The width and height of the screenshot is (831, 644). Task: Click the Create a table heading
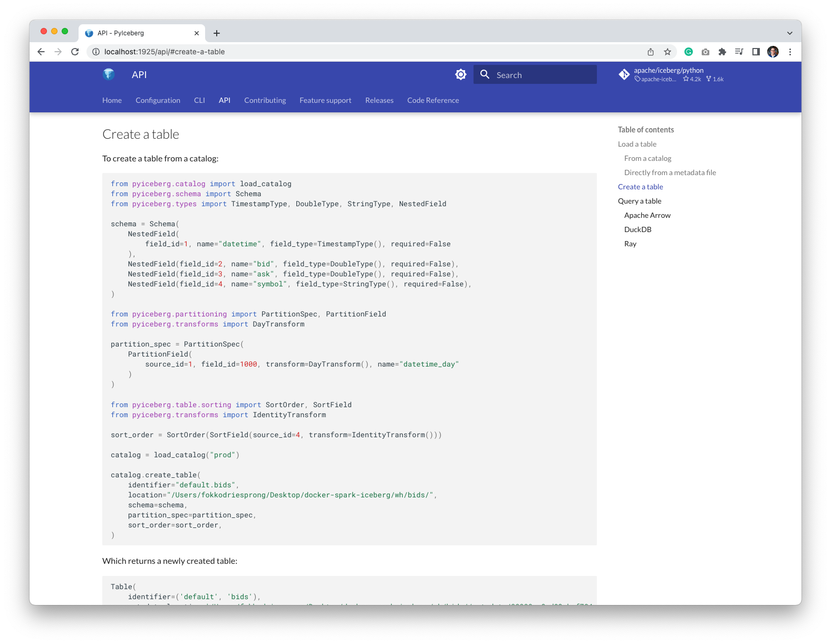click(141, 134)
